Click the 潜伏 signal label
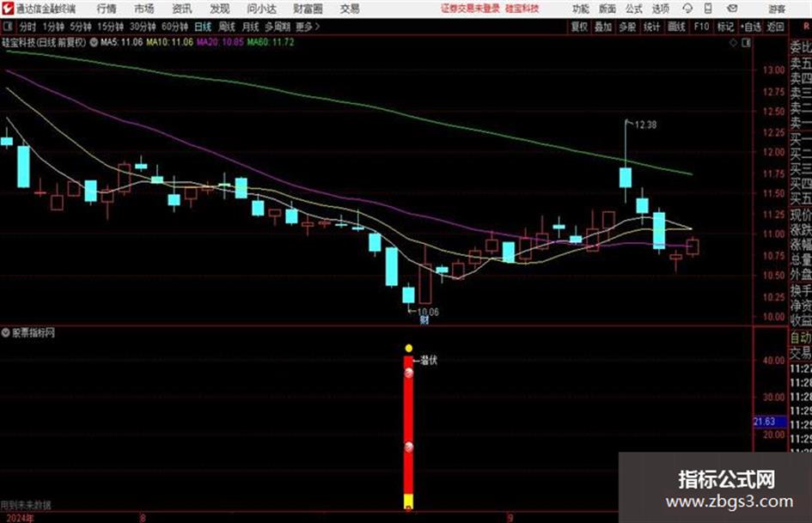The image size is (812, 523). 429,360
